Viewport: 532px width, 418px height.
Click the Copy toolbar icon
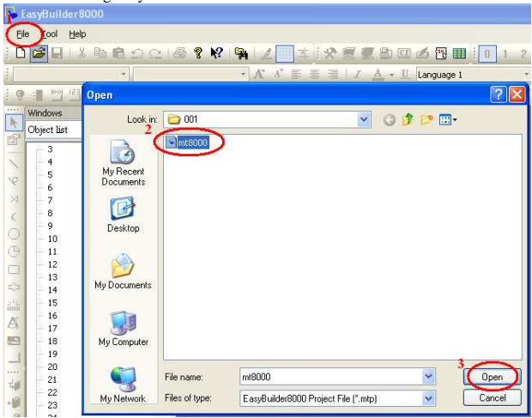click(100, 53)
